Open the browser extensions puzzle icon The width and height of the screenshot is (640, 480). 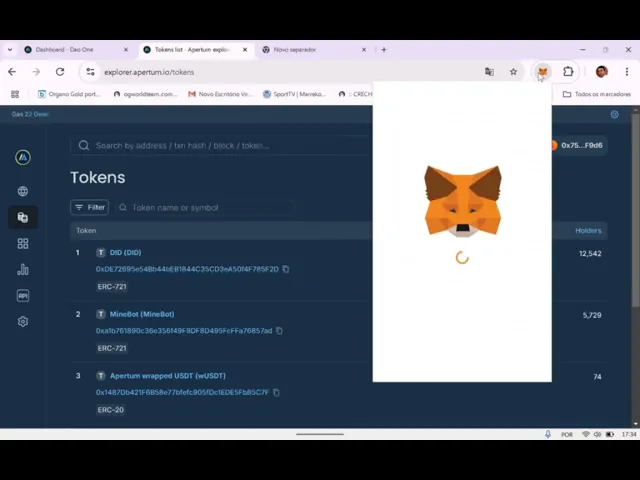coord(568,72)
